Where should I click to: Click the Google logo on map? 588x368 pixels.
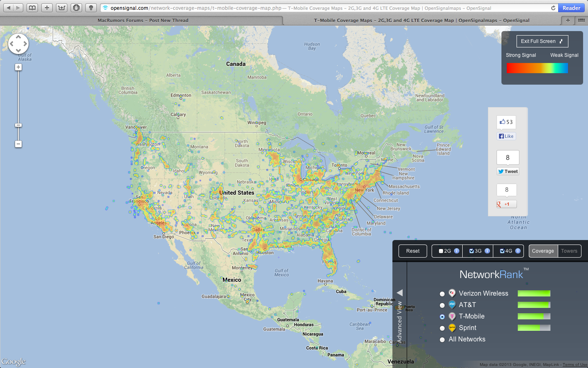[x=13, y=362]
